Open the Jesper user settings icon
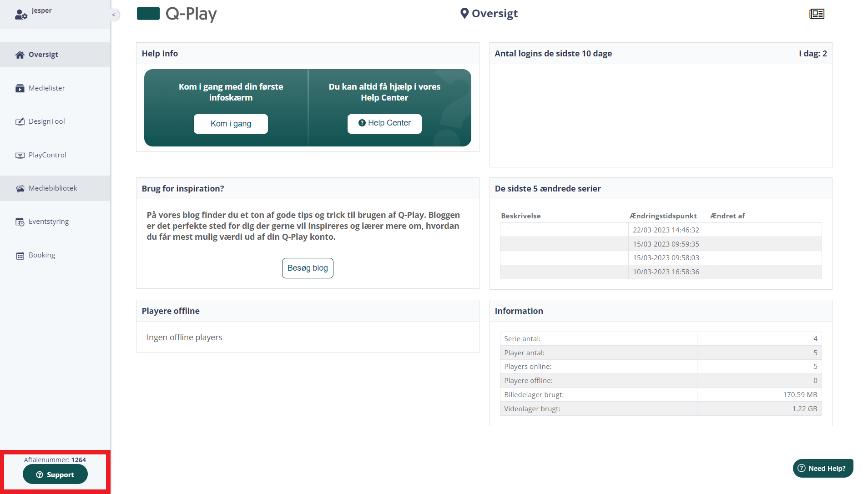 (21, 15)
